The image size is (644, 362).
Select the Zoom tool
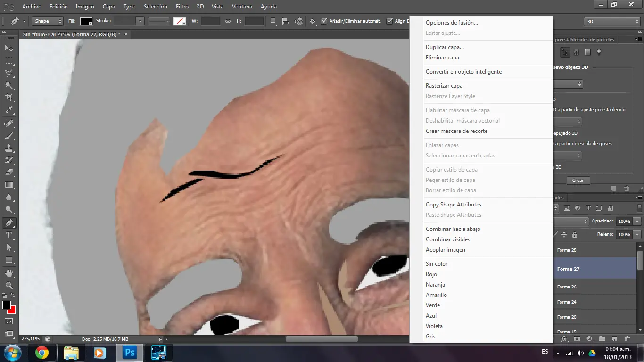click(x=9, y=285)
